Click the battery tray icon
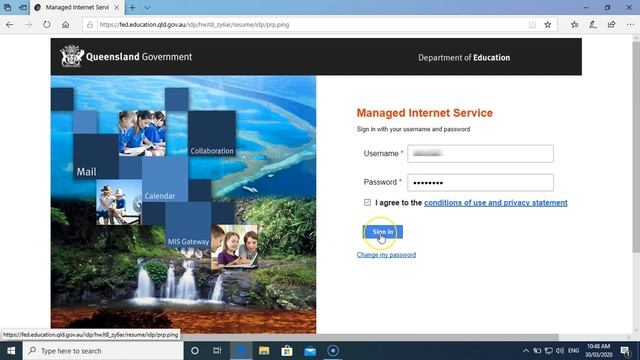 click(538, 351)
